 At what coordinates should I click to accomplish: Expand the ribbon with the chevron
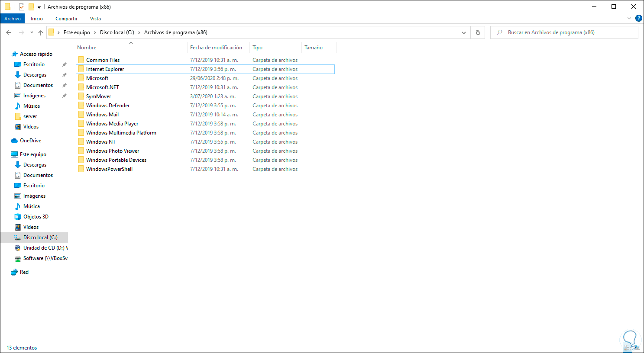[629, 18]
